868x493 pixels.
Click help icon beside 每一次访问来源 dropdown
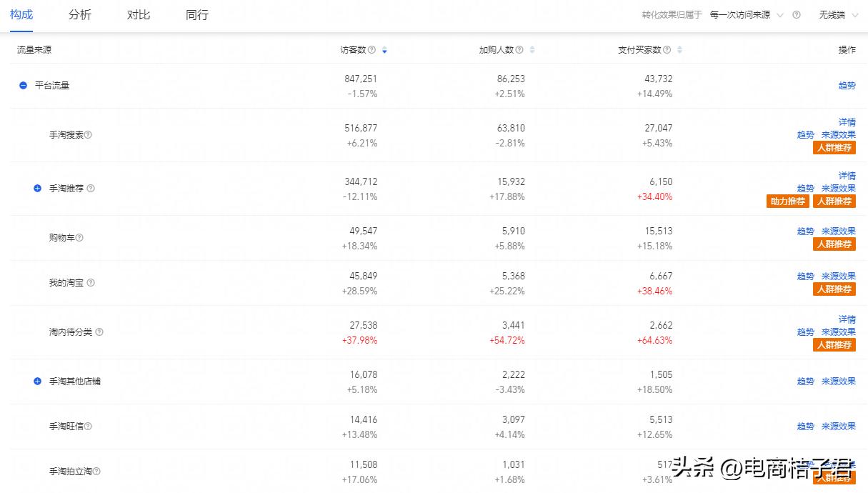pyautogui.click(x=797, y=15)
